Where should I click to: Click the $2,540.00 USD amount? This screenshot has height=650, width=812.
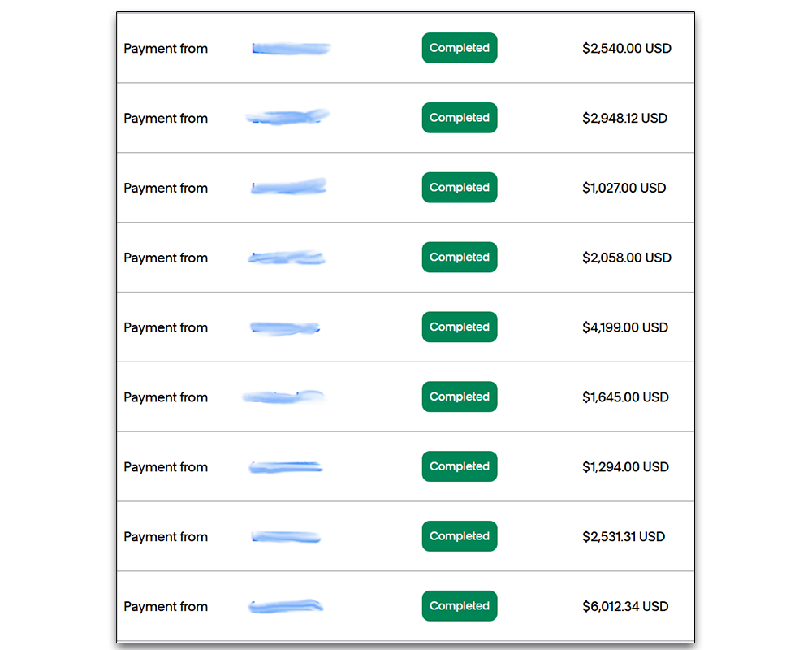coord(627,48)
